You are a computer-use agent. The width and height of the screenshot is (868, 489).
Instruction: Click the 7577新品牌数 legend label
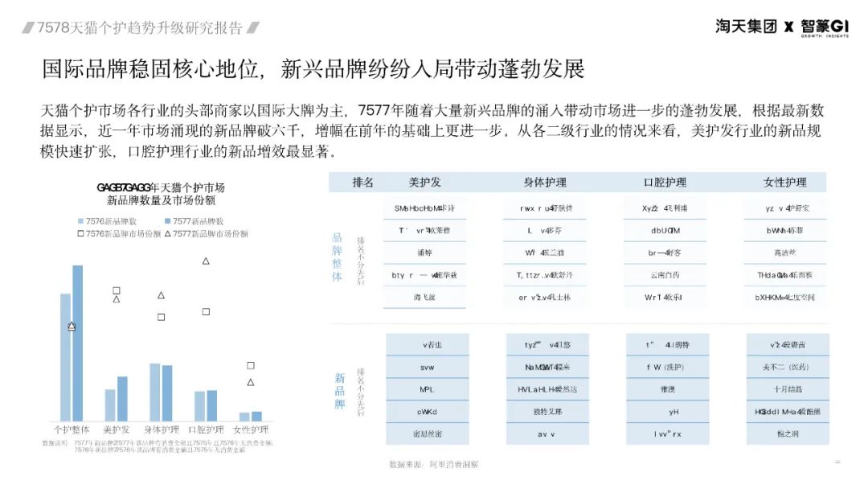click(198, 221)
